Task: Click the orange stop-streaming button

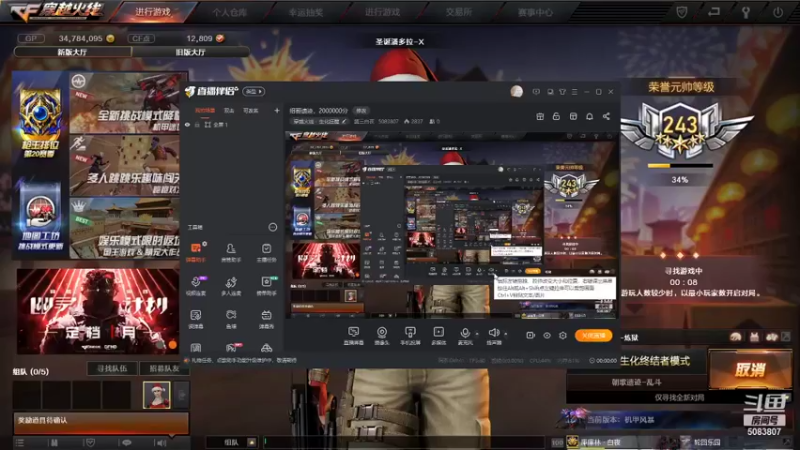Action: tap(593, 335)
